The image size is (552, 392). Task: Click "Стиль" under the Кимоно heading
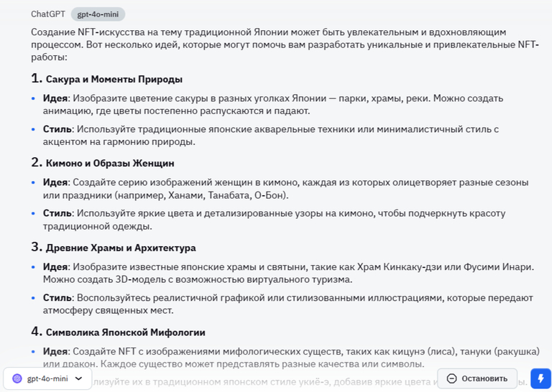coord(57,213)
